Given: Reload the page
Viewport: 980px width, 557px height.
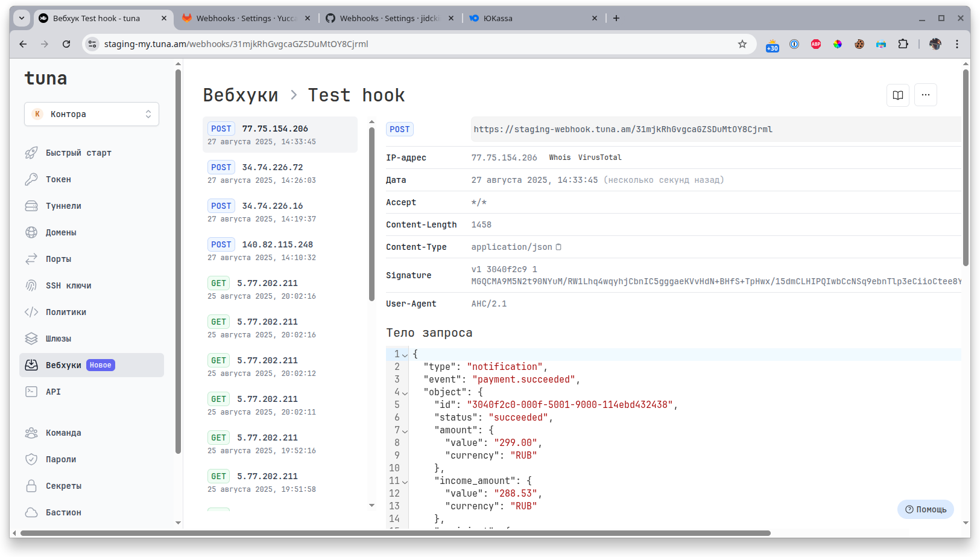Looking at the screenshot, I should pos(66,44).
